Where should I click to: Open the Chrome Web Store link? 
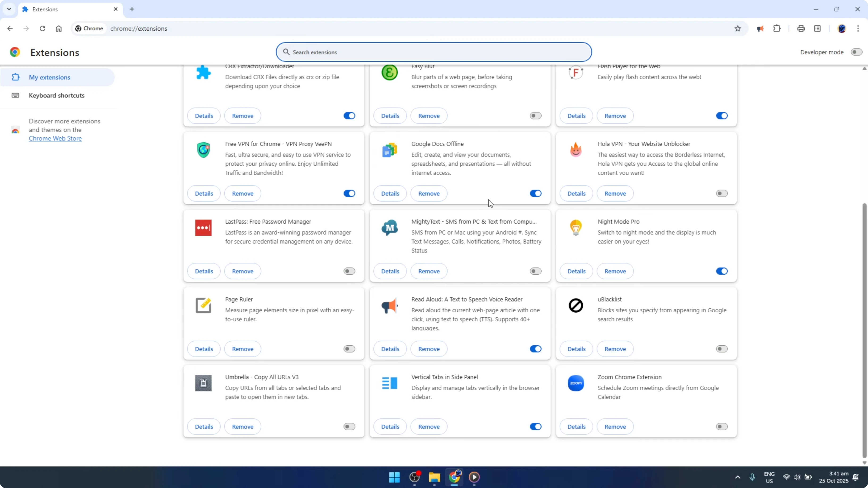pyautogui.click(x=55, y=138)
